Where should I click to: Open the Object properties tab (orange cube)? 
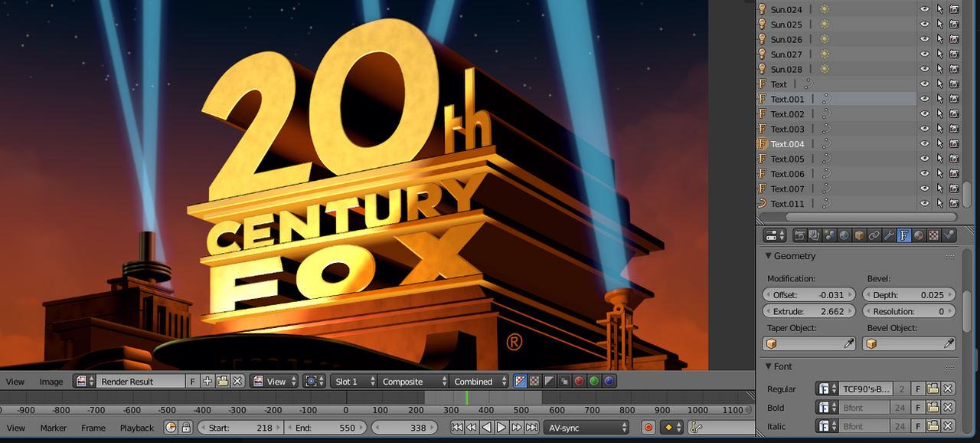click(859, 235)
